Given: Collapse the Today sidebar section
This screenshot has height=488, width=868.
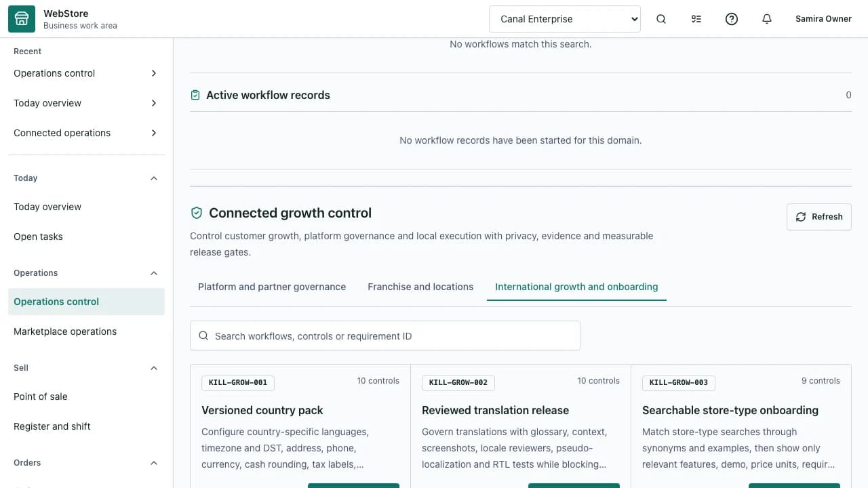Looking at the screenshot, I should [154, 178].
